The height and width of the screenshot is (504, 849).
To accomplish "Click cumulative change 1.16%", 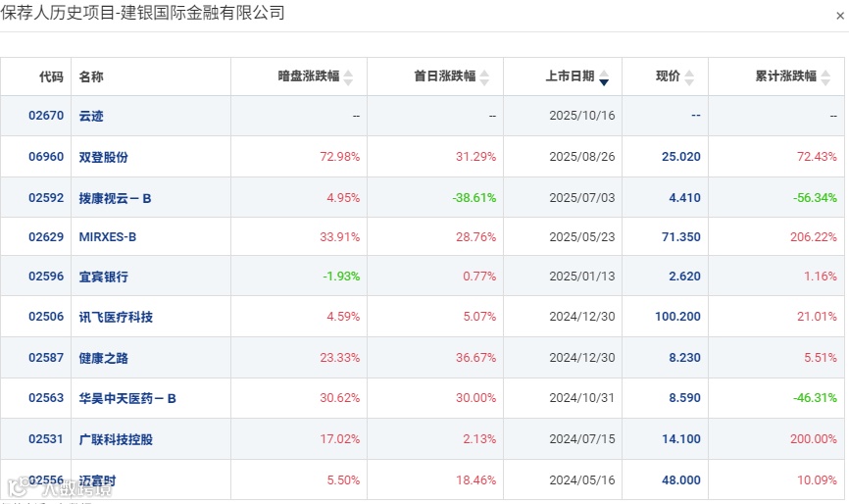I will point(821,277).
